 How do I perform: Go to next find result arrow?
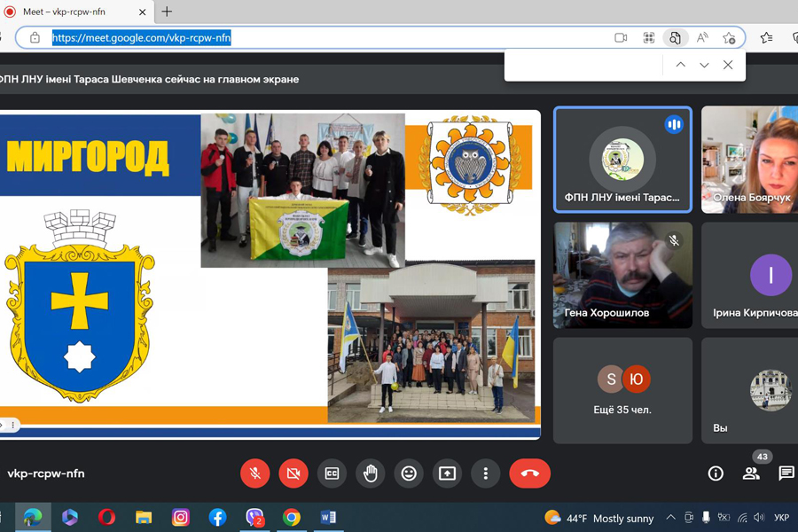pyautogui.click(x=704, y=65)
